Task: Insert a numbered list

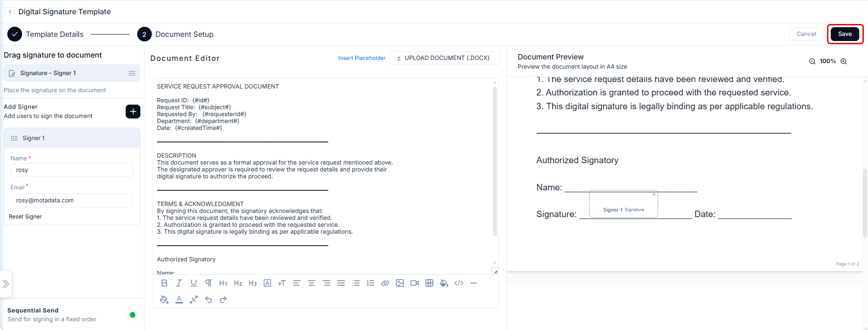Action: (370, 283)
